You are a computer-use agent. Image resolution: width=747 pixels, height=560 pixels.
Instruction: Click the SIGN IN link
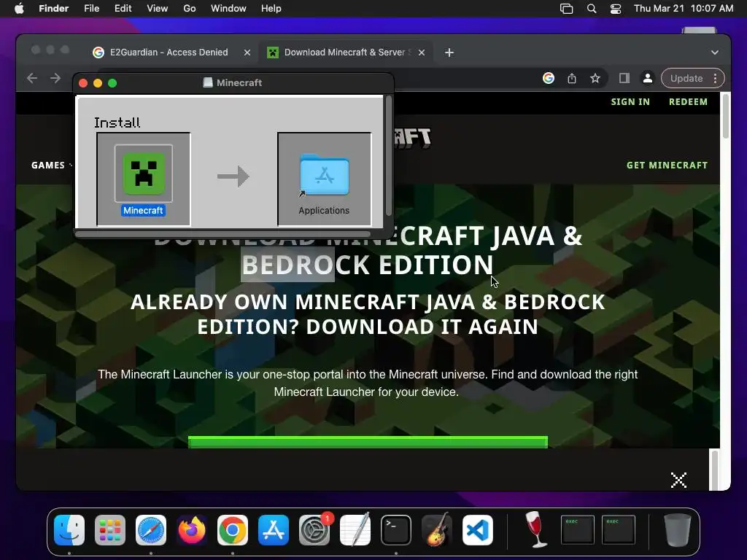(630, 101)
